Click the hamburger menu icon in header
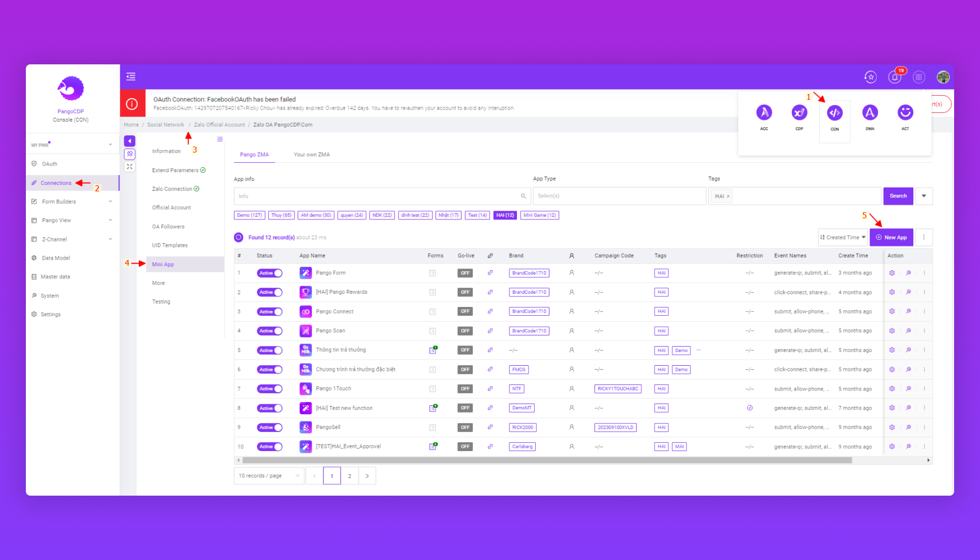This screenshot has width=980, height=560. [131, 76]
